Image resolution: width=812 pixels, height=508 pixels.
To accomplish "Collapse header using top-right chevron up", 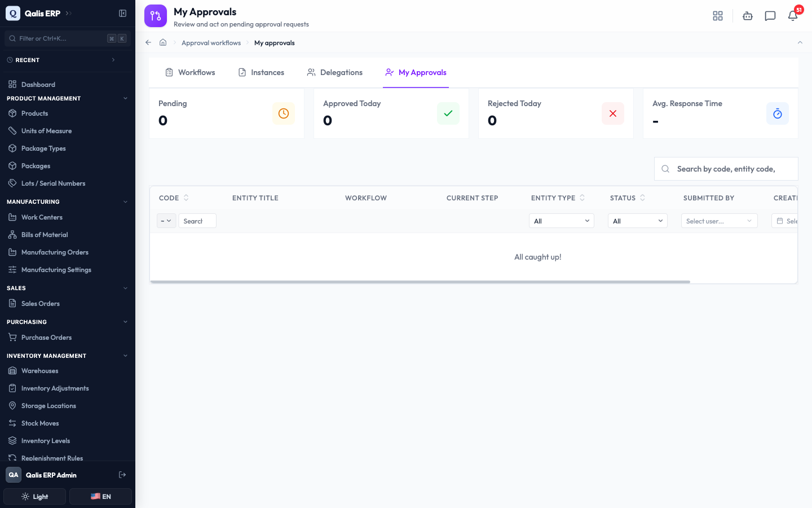I will [800, 42].
